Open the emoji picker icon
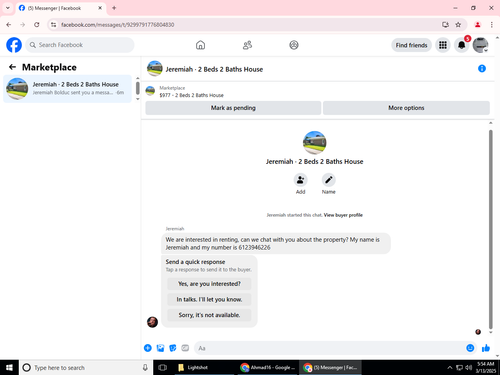 tap(470, 348)
